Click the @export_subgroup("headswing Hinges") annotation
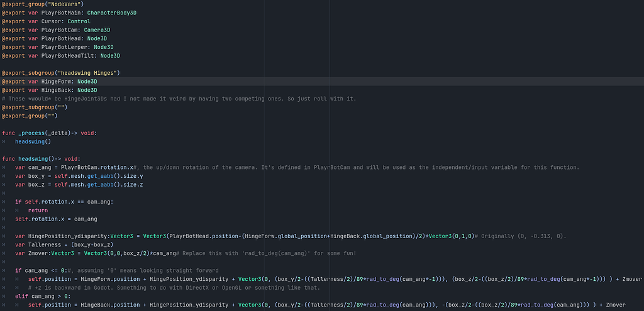Screen dimensions: 644x311 [x=61, y=73]
